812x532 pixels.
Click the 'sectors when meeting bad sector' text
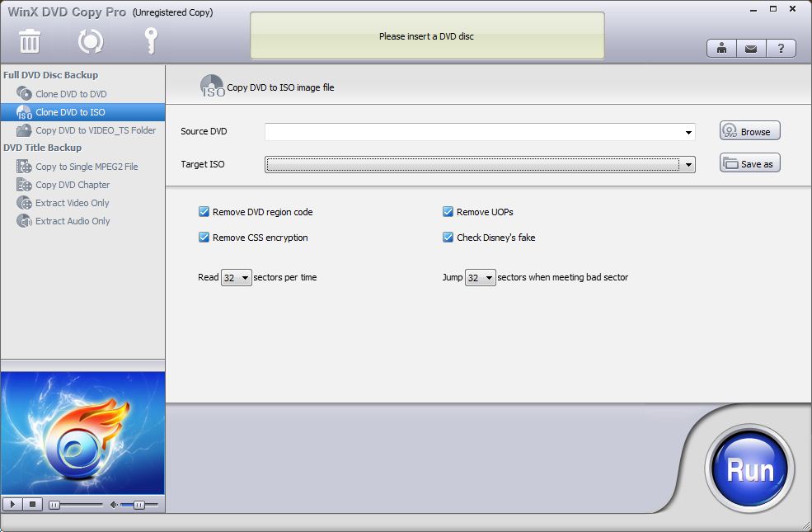[x=562, y=277]
